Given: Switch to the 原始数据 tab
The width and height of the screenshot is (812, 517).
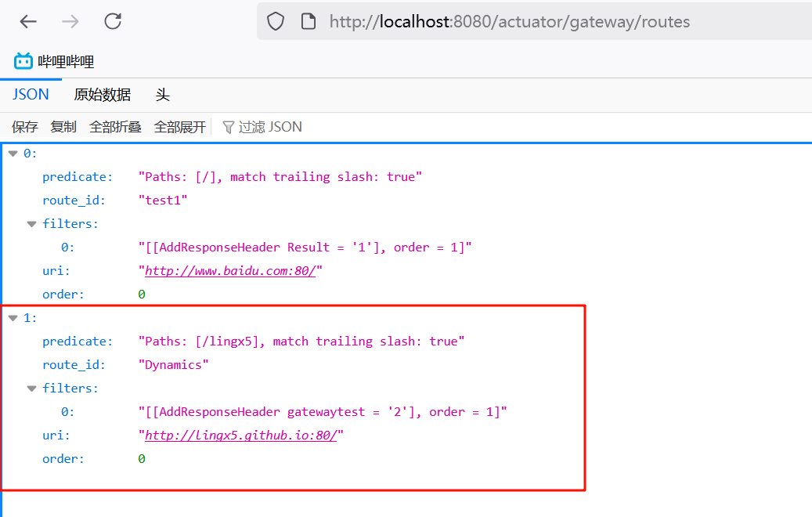Looking at the screenshot, I should [x=102, y=95].
